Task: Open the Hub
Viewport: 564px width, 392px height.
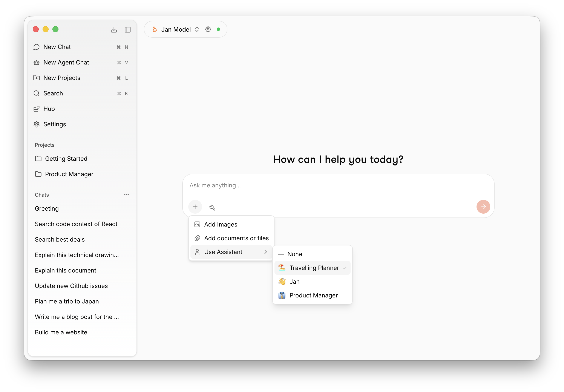Action: (49, 109)
